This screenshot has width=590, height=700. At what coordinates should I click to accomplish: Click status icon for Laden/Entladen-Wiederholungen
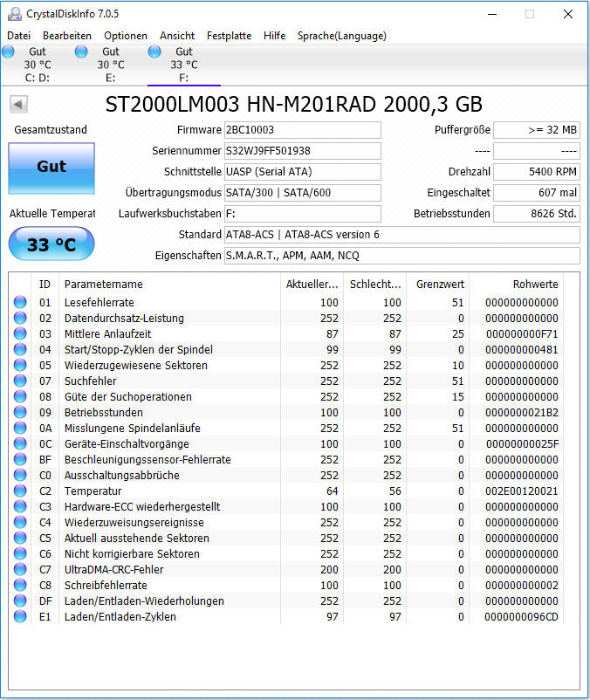[x=20, y=600]
